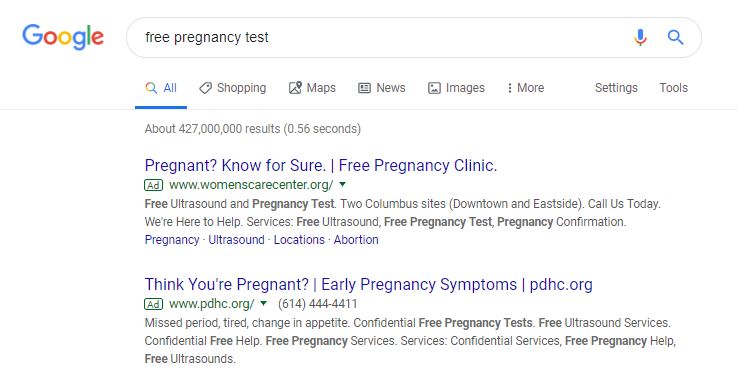Switch to the Images tab

point(456,88)
